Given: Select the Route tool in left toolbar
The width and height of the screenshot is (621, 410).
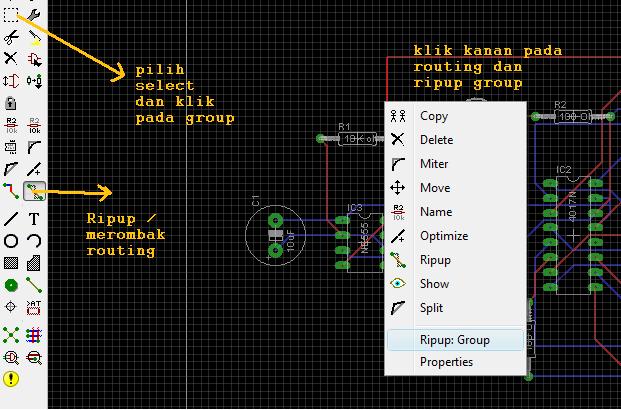Looking at the screenshot, I should [x=11, y=190].
